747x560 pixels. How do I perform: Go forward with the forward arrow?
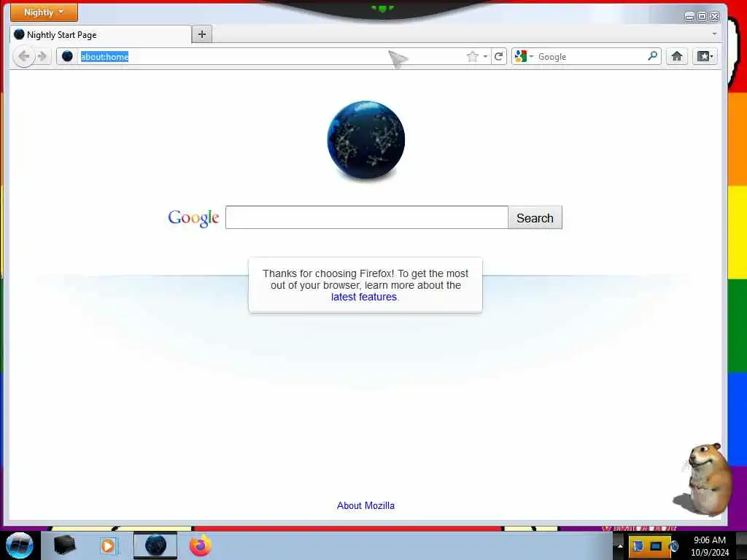(x=42, y=57)
